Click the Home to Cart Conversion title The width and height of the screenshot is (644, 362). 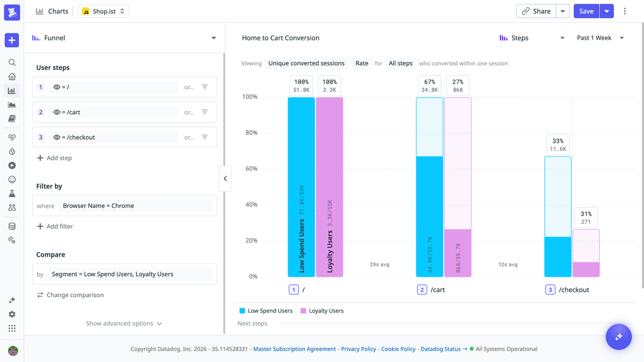click(281, 38)
